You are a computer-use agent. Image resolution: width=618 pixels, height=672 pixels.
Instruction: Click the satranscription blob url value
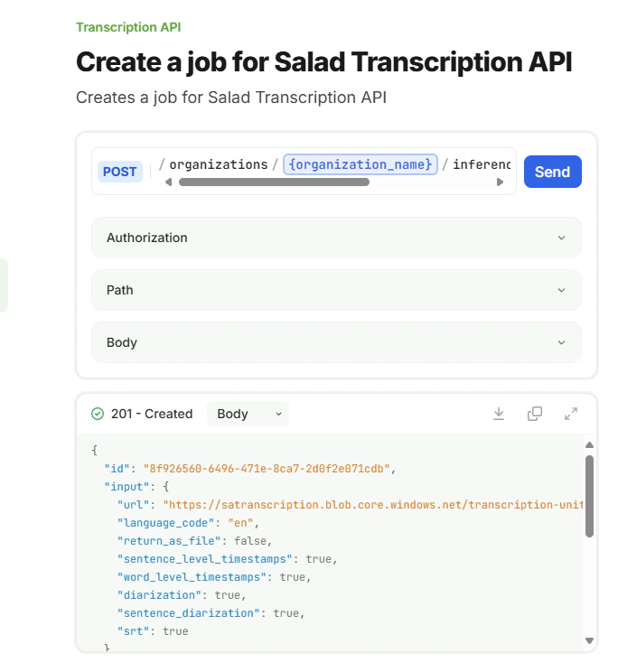[x=373, y=505]
